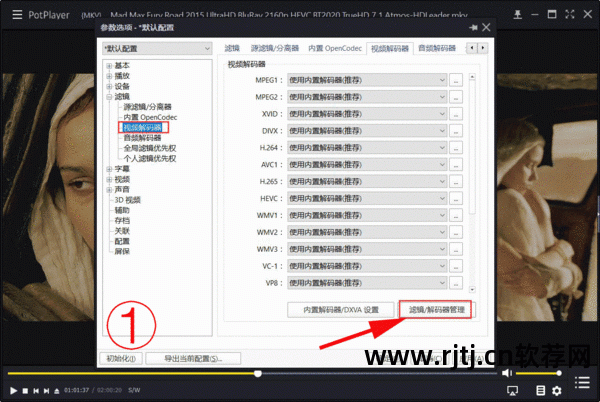Select 个人滤镜优先权 in the tree

[150, 158]
